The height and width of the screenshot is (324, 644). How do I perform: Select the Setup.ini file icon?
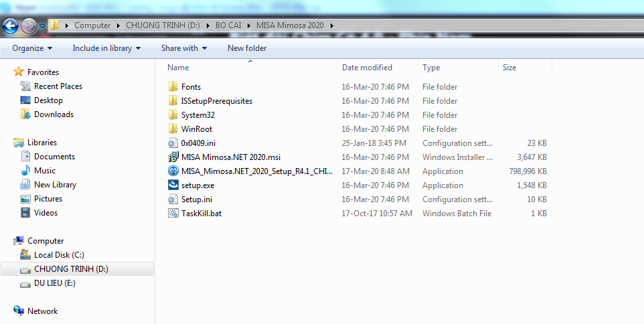173,199
